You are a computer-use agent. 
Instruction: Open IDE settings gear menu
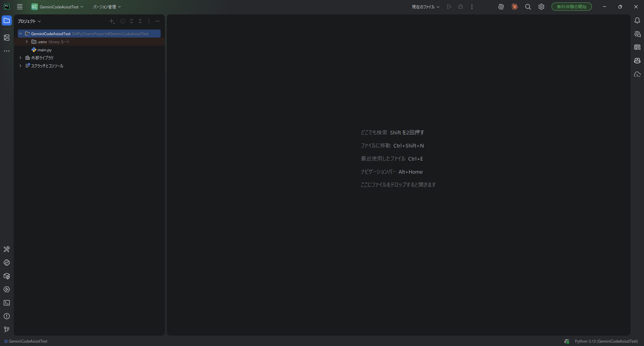[541, 7]
